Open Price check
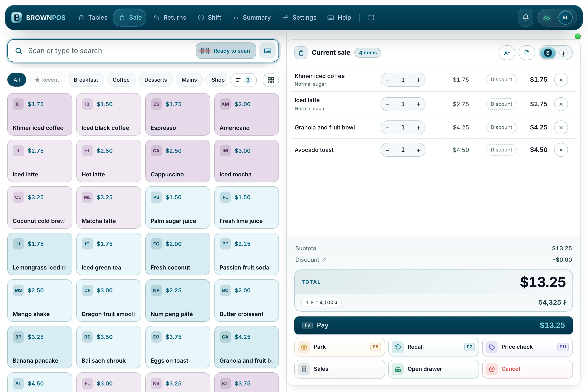This screenshot has width=588, height=392. coord(527,347)
